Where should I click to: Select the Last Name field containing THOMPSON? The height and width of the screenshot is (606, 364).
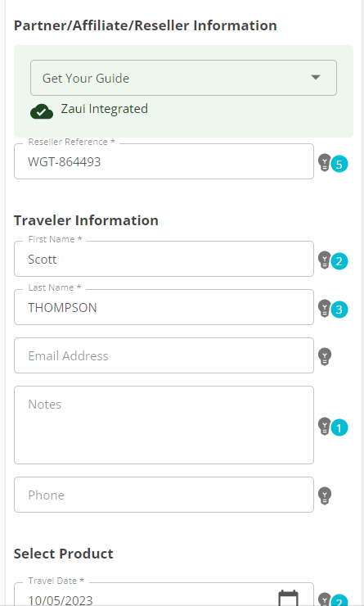(x=164, y=307)
